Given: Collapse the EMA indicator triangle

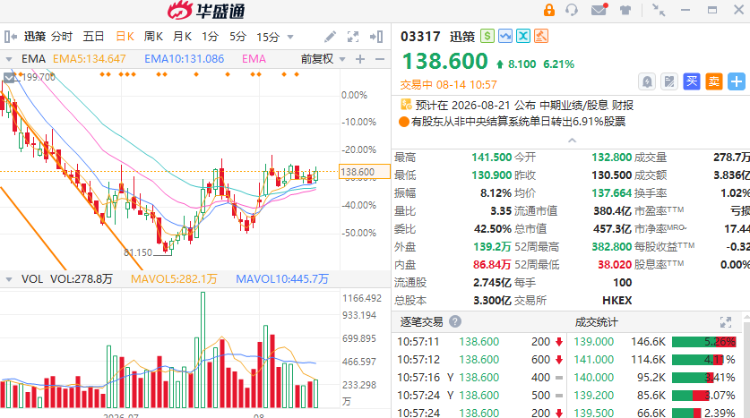Looking at the screenshot, I should 9,59.
